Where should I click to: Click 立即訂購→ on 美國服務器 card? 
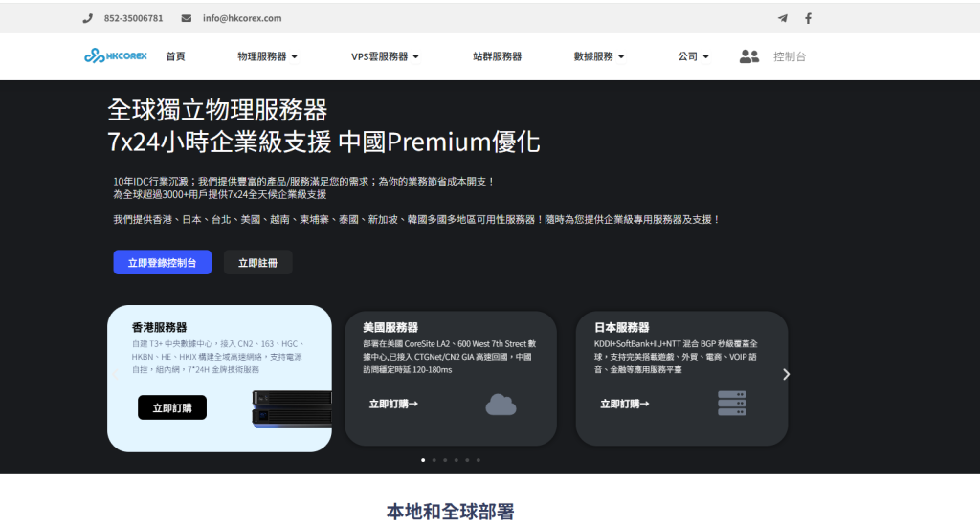(393, 405)
